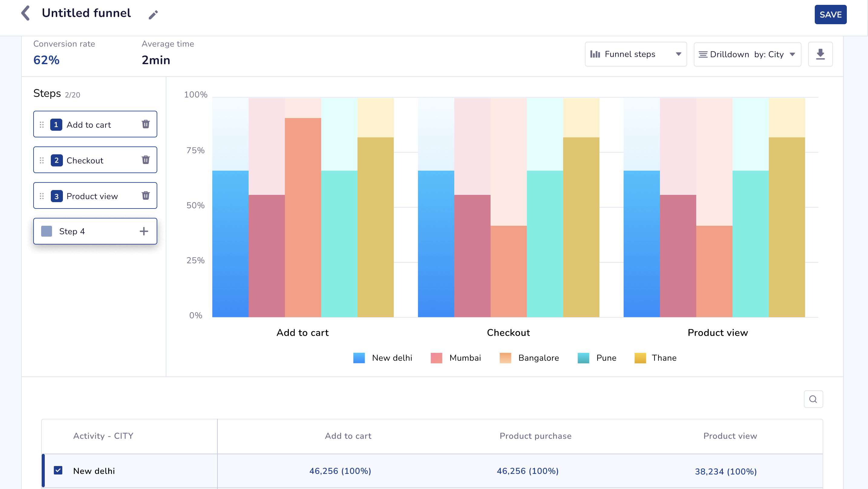The width and height of the screenshot is (868, 489).
Task: Select the Add to cart step card
Action: (x=95, y=124)
